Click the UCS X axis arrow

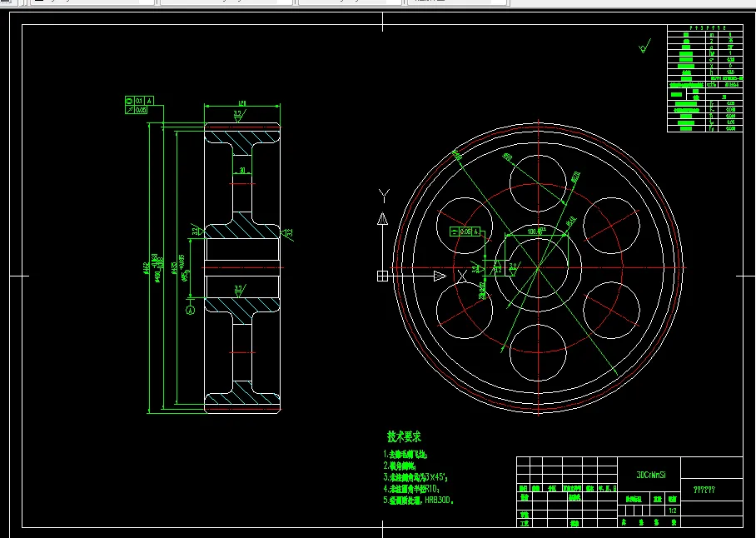point(440,276)
